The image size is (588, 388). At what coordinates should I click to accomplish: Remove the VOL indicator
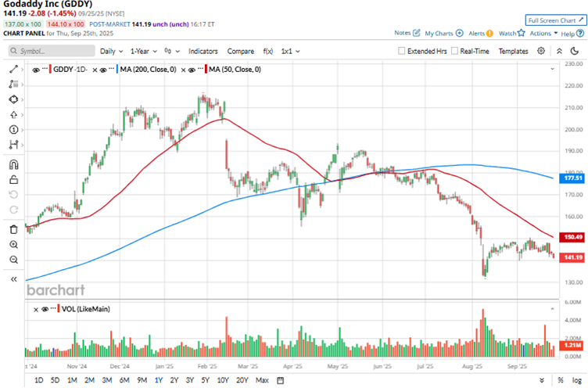(x=36, y=310)
